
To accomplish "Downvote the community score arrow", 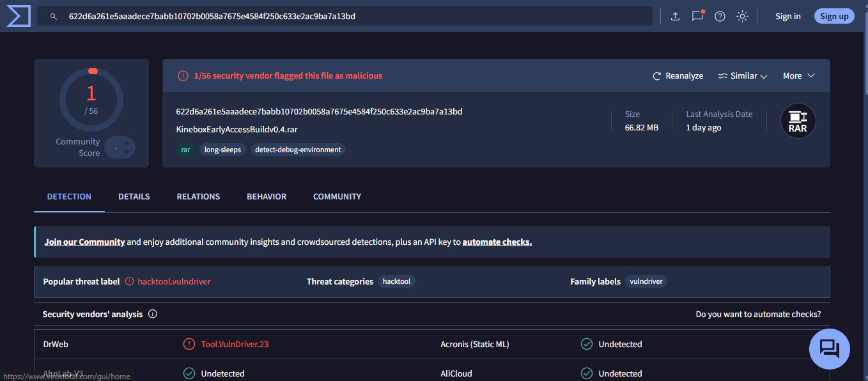I will [x=127, y=152].
